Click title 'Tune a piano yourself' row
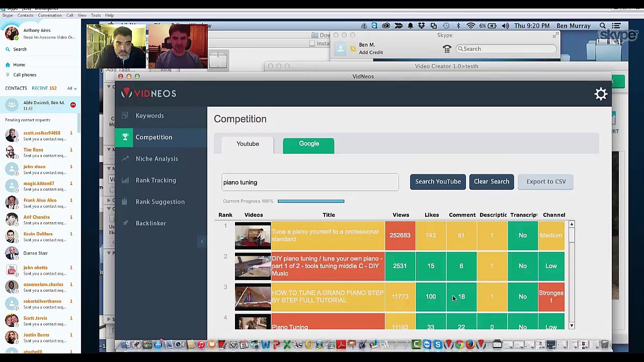The height and width of the screenshot is (362, 644). tap(328, 235)
